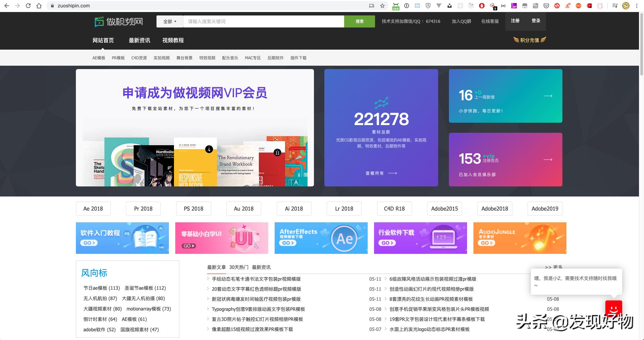Click arrow on 16 上一周新增 card

[548, 96]
